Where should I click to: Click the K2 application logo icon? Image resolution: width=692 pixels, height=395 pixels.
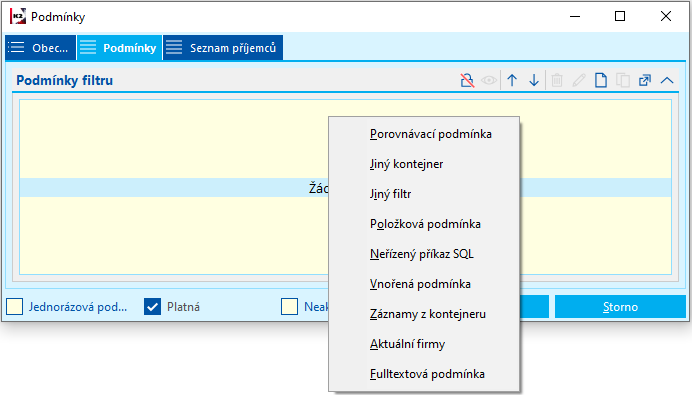[18, 16]
